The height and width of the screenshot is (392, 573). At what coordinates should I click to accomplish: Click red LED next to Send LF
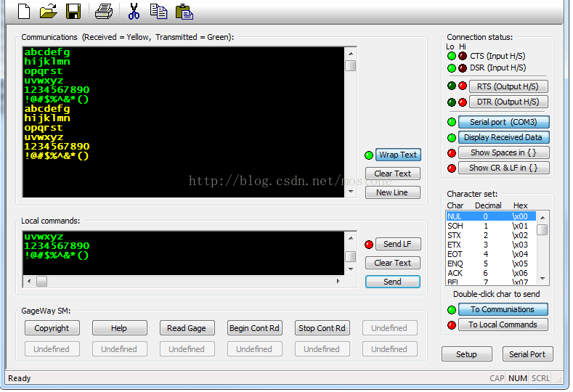click(369, 245)
